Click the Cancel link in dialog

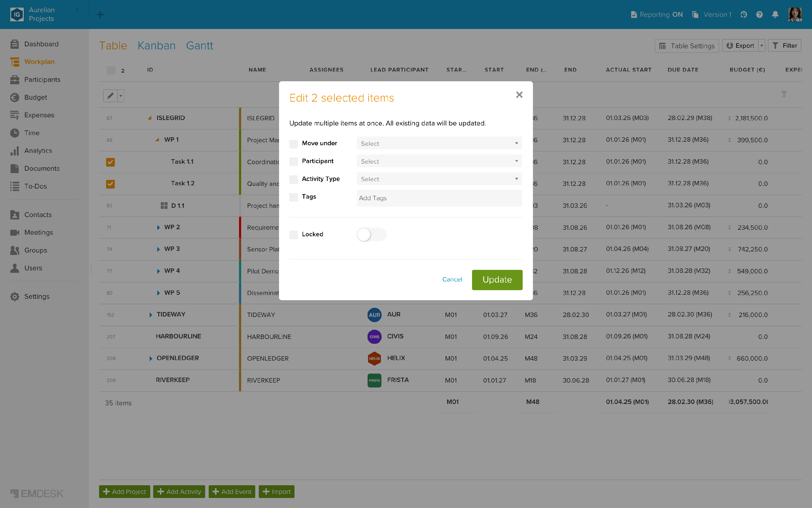pyautogui.click(x=452, y=279)
